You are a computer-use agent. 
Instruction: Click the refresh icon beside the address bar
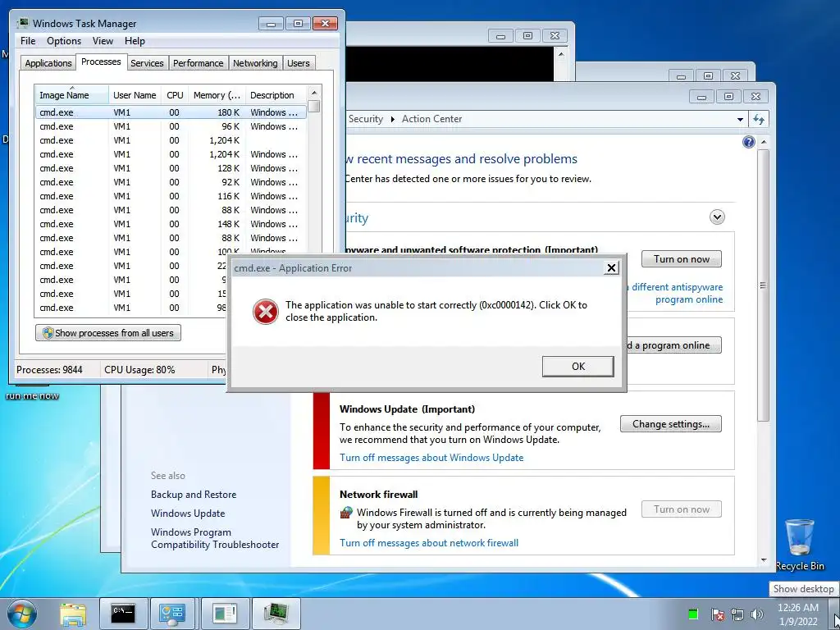pyautogui.click(x=759, y=120)
